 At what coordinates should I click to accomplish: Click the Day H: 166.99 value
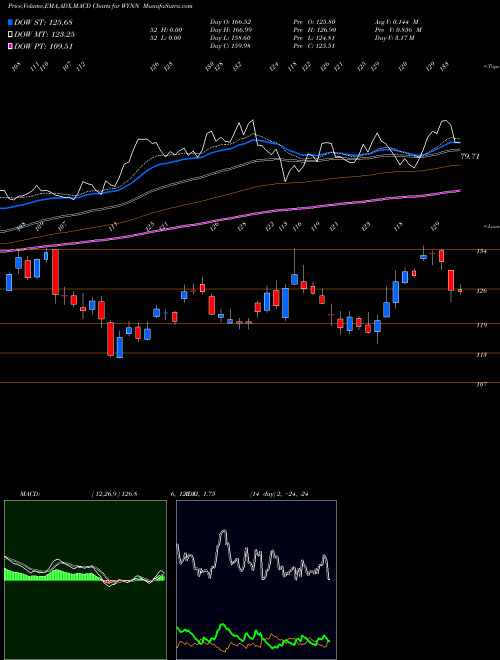(x=230, y=30)
